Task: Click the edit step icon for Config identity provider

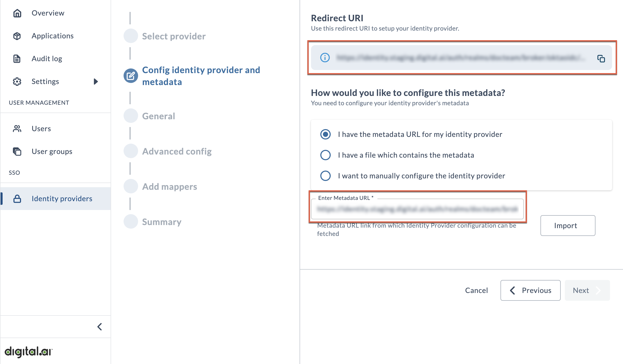Action: pos(131,76)
